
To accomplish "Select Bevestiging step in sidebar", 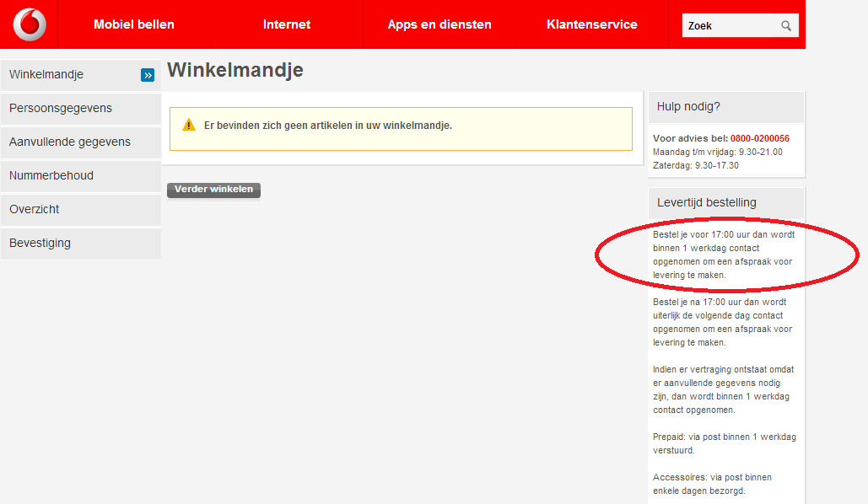I will click(x=40, y=244).
